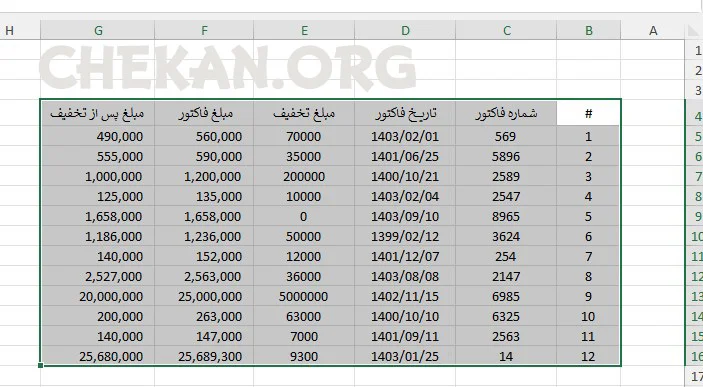This screenshot has height=387, width=703.
Task: Click header cell "مبلغ پس از تخفیف"
Action: (98, 113)
